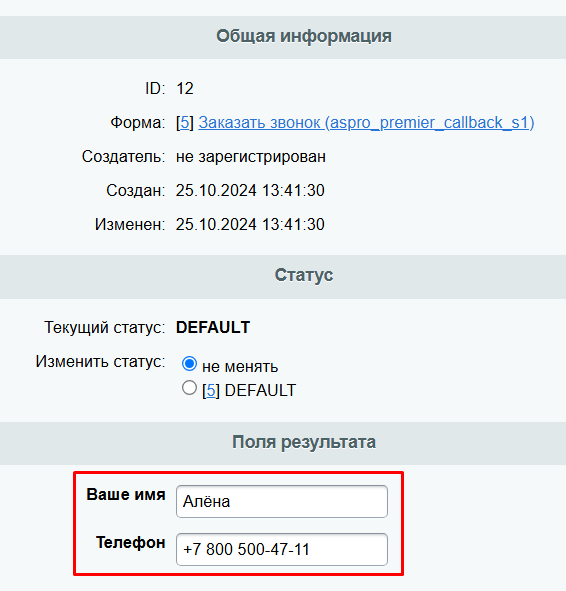Open form ID 5 link beside Форма

185,122
